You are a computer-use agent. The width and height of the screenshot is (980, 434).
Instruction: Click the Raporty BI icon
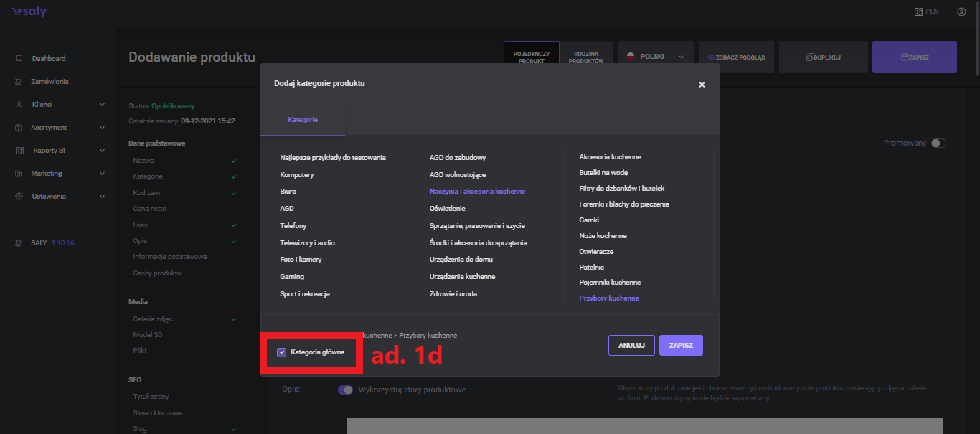(x=19, y=151)
